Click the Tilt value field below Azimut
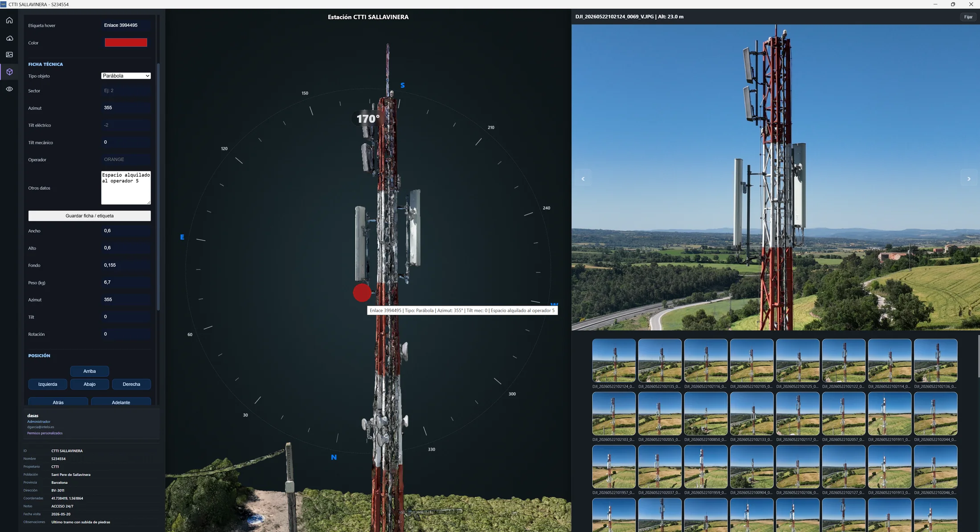 (x=126, y=317)
